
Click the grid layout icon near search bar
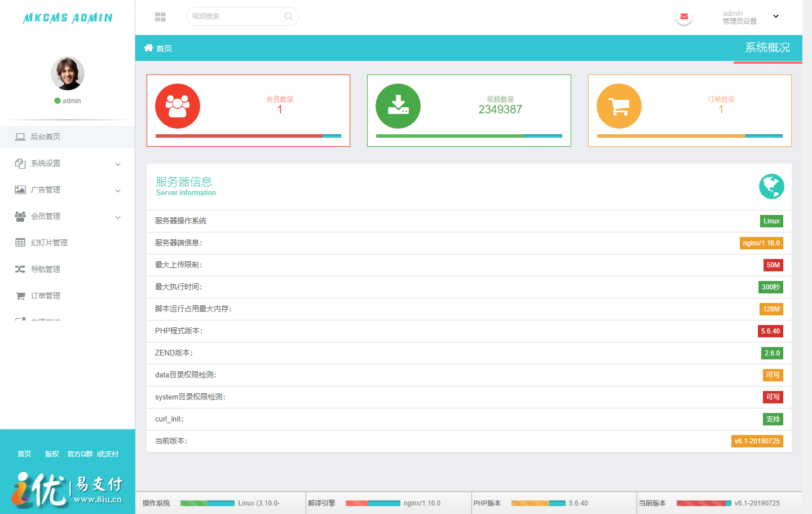(160, 16)
